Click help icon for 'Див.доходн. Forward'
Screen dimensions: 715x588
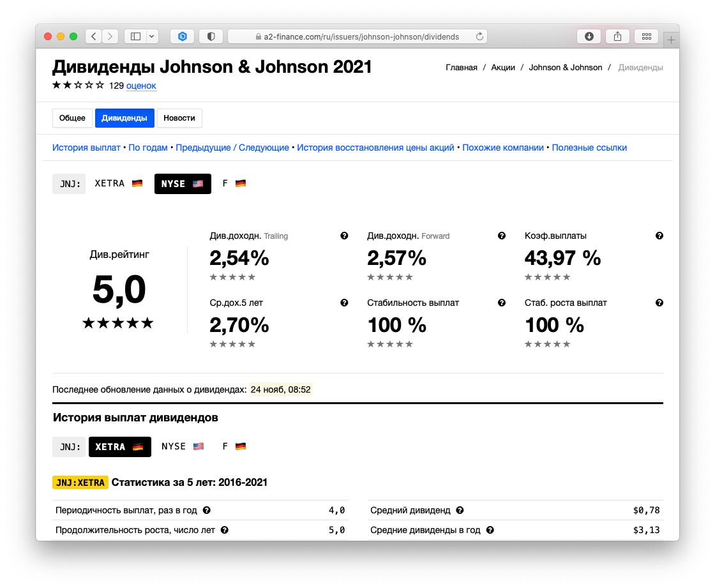[x=502, y=236]
